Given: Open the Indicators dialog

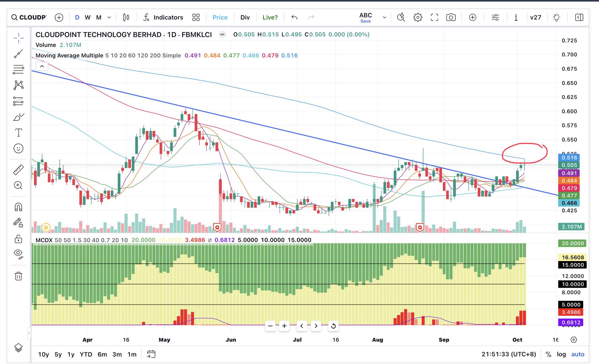Looking at the screenshot, I should 163,17.
